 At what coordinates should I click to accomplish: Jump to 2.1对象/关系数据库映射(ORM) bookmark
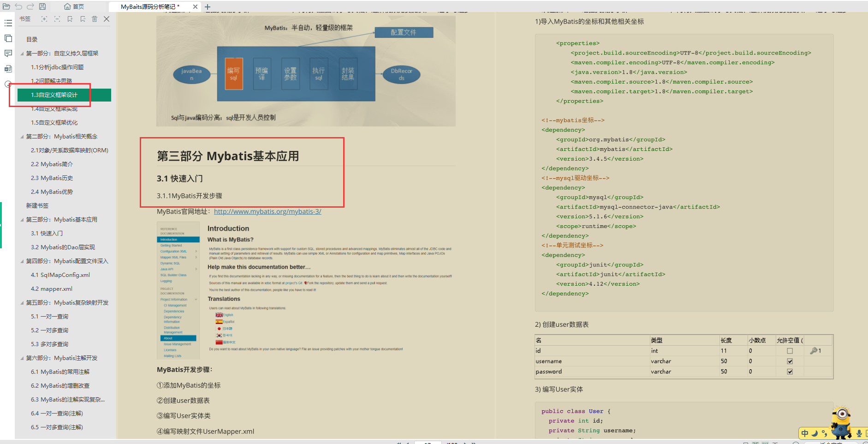[x=70, y=150]
